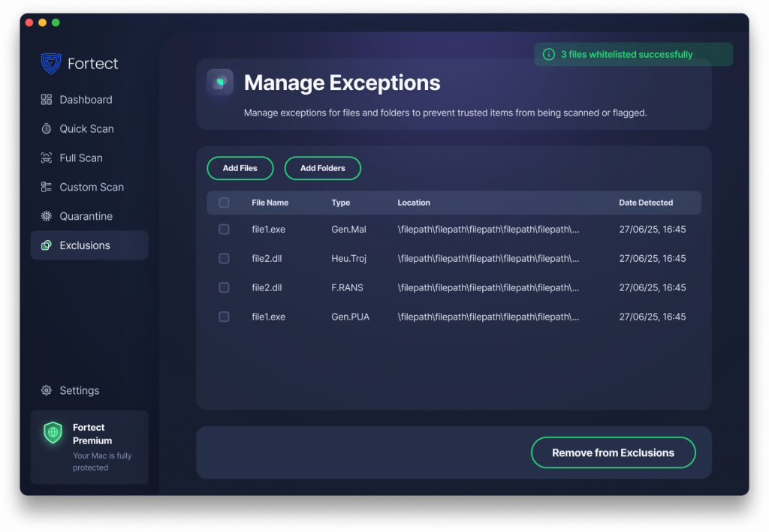The image size is (769, 532).
Task: Check the box for file1.exe Gen.Mal row
Action: coord(224,230)
